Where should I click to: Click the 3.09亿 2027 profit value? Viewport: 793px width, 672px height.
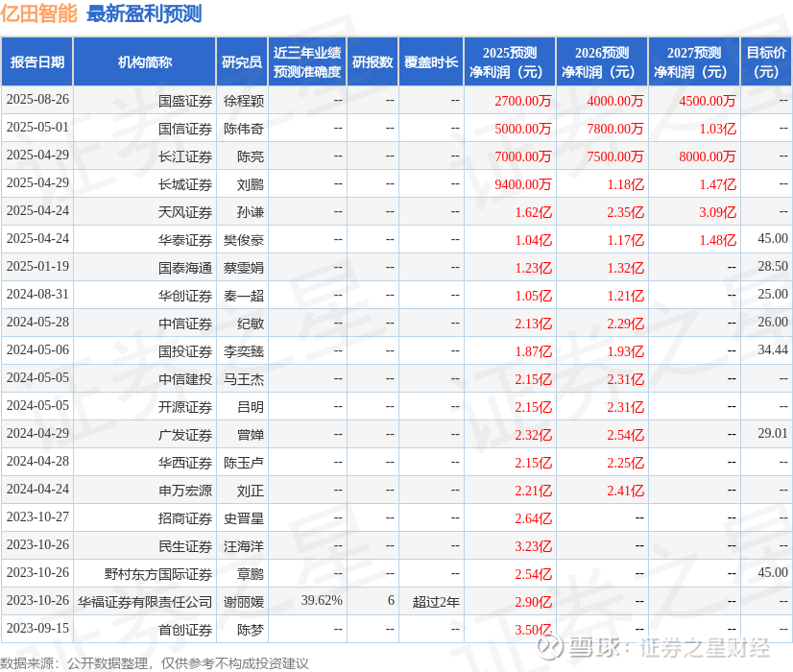(x=718, y=212)
